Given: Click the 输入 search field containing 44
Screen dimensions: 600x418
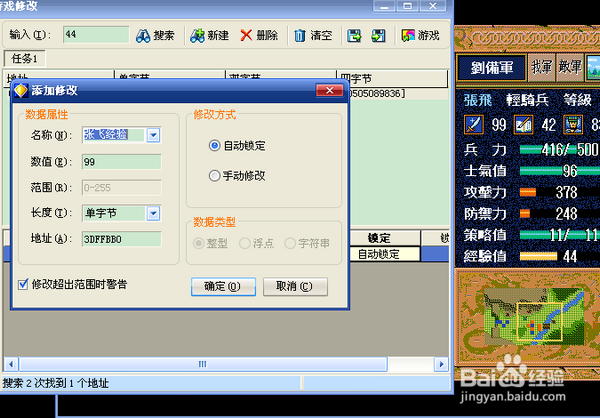Looking at the screenshot, I should pyautogui.click(x=96, y=35).
